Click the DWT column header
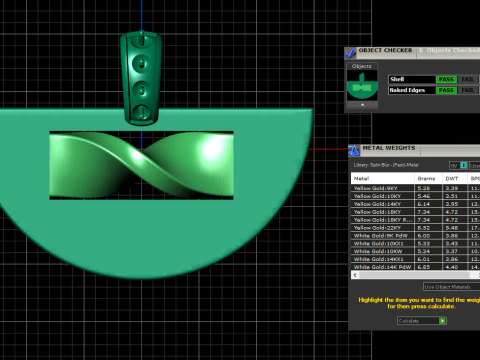480x360 pixels. [x=455, y=178]
